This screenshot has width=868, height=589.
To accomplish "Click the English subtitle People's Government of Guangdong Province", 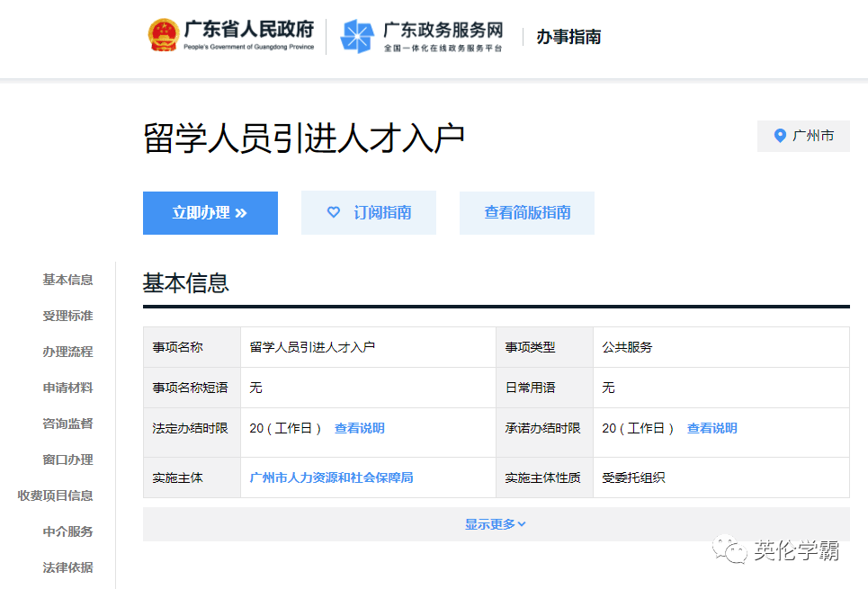I will 249,47.
